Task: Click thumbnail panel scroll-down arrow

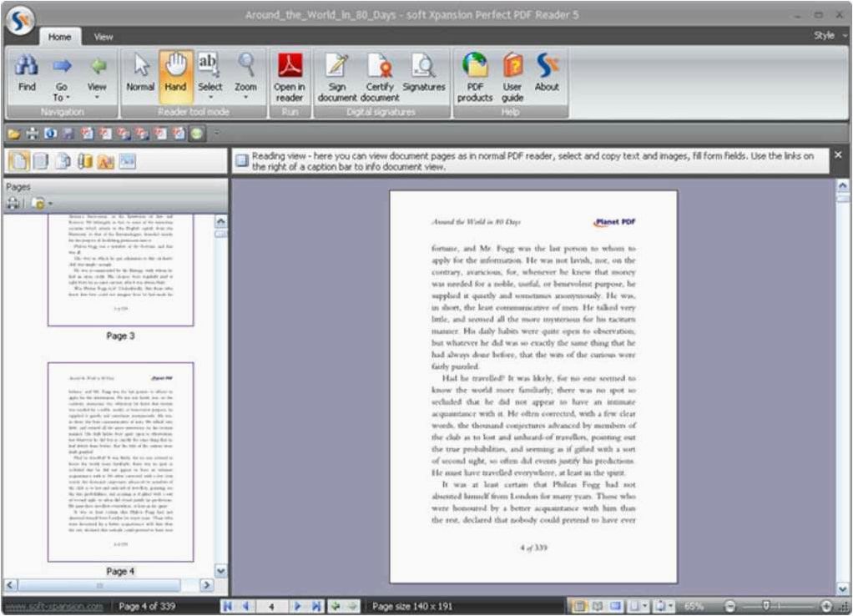Action: coord(221,571)
